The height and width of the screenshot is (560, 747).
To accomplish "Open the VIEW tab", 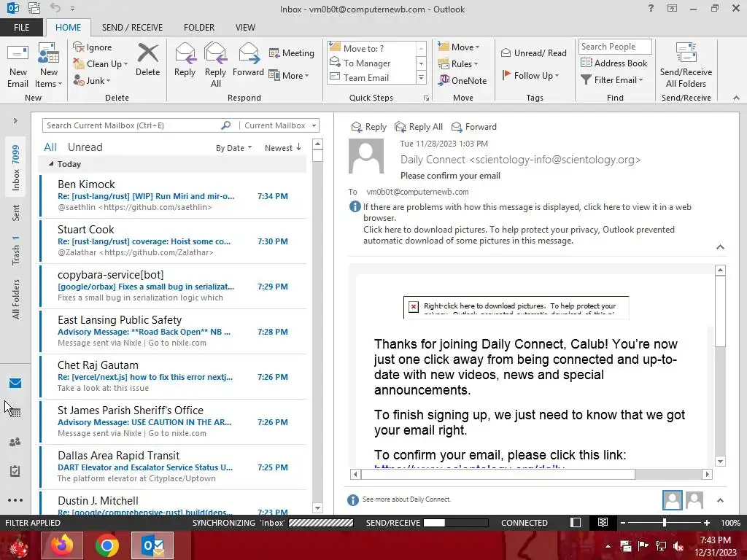I will pos(245,28).
